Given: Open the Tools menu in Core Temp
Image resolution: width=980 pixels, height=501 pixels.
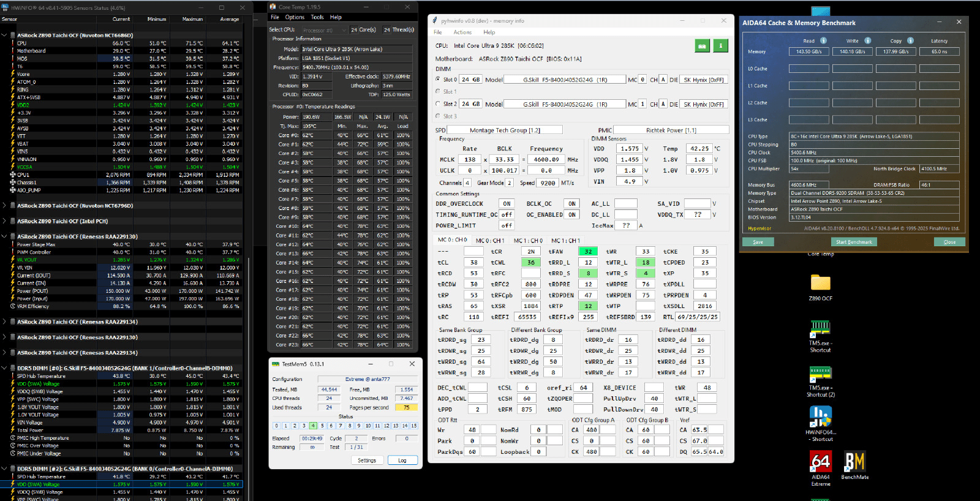Looking at the screenshot, I should coord(317,17).
